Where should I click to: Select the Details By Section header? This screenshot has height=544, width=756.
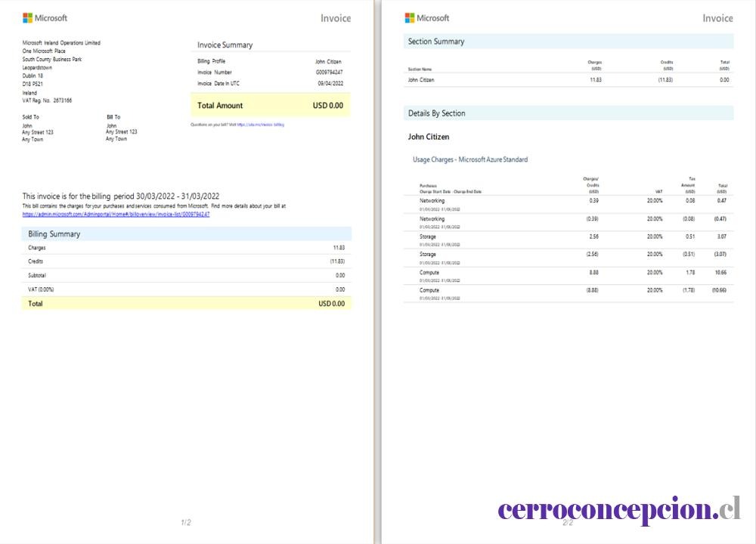tap(569, 113)
